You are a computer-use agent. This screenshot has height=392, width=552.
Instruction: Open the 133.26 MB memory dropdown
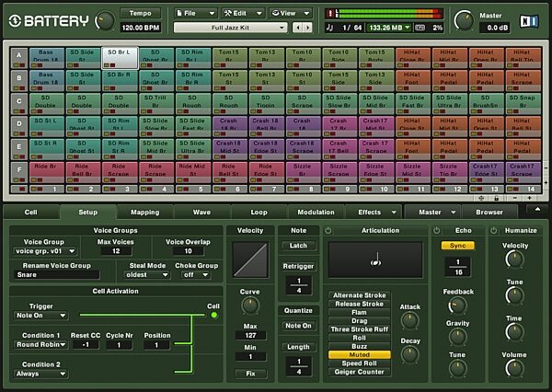click(389, 28)
